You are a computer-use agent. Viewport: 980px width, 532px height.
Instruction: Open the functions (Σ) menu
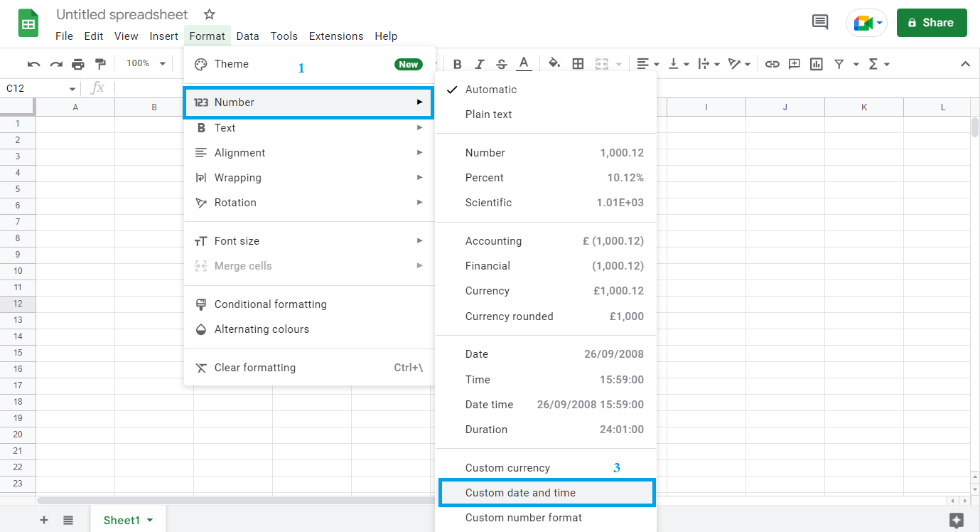[875, 63]
